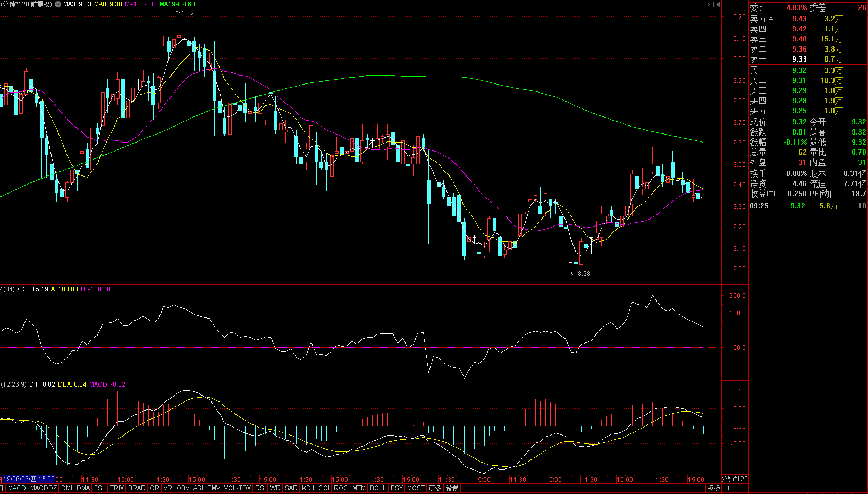This screenshot has width=868, height=494.
Task: Switch to the SAR indicator tab
Action: click(291, 488)
